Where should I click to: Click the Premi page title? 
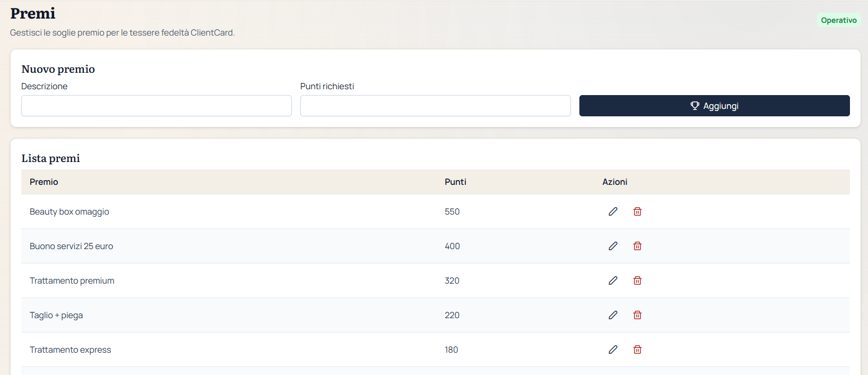[33, 13]
